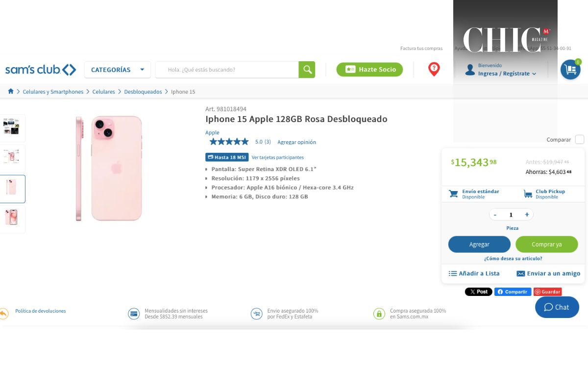Click the red help location pin icon

pyautogui.click(x=434, y=69)
